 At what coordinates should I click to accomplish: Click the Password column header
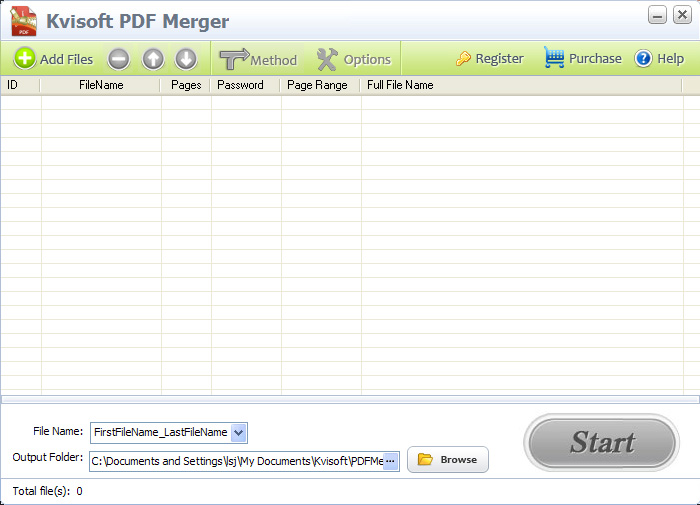pyautogui.click(x=246, y=85)
